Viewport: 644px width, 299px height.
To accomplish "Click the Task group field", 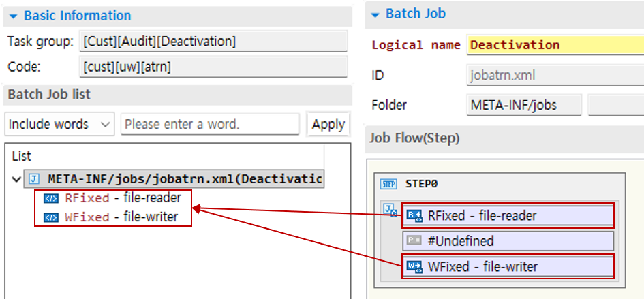I will pos(213,42).
